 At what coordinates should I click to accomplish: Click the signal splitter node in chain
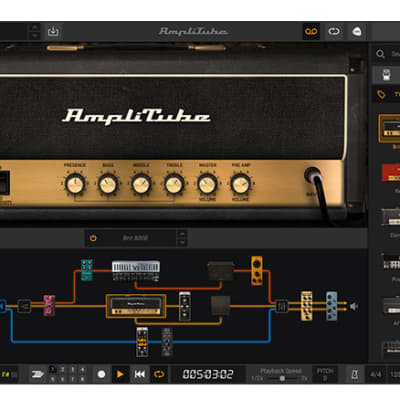pos(24,306)
